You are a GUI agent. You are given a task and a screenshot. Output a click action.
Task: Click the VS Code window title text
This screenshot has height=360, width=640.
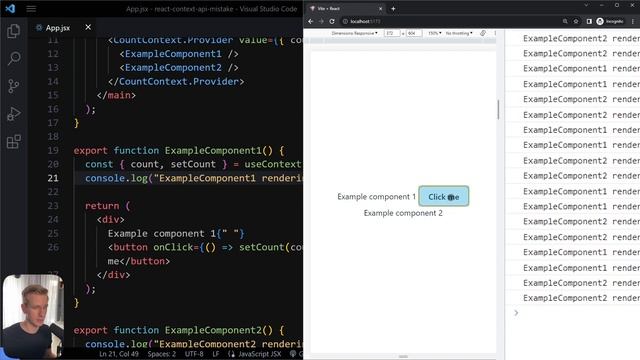coord(211,9)
